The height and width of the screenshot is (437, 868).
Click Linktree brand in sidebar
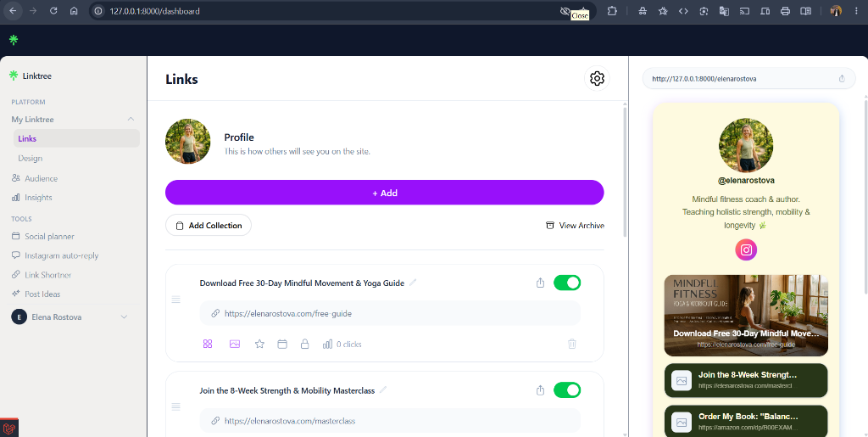(x=31, y=76)
